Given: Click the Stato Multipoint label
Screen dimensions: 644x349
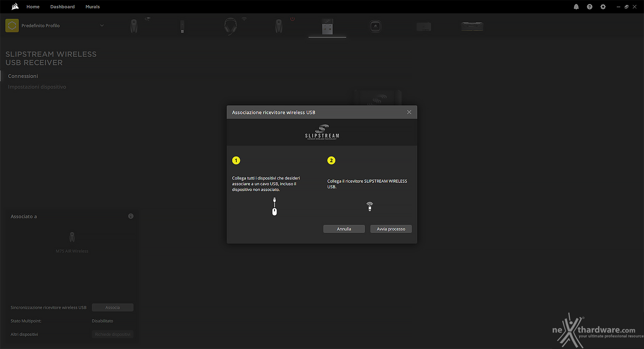Looking at the screenshot, I should 26,321.
